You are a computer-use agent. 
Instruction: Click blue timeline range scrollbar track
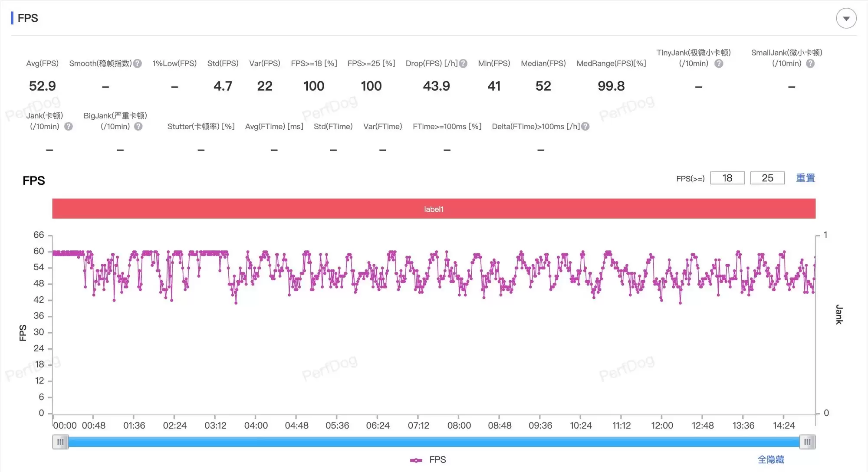pyautogui.click(x=434, y=442)
